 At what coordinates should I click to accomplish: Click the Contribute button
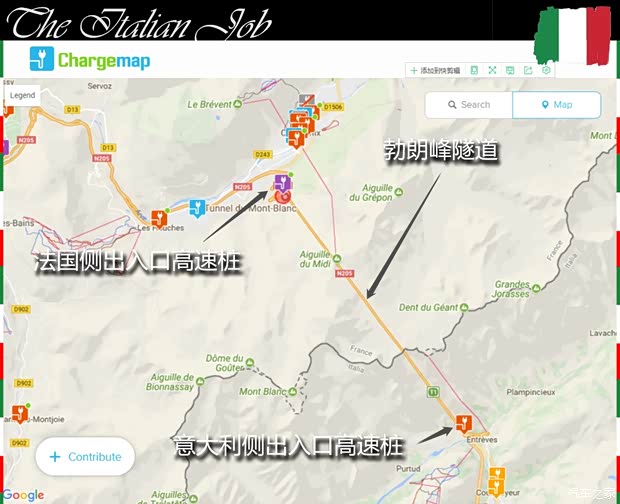[x=85, y=457]
